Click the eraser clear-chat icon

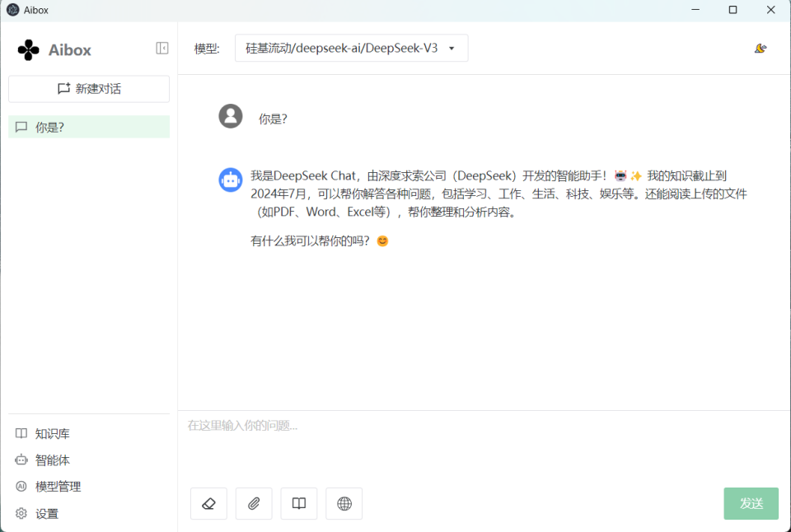(208, 503)
